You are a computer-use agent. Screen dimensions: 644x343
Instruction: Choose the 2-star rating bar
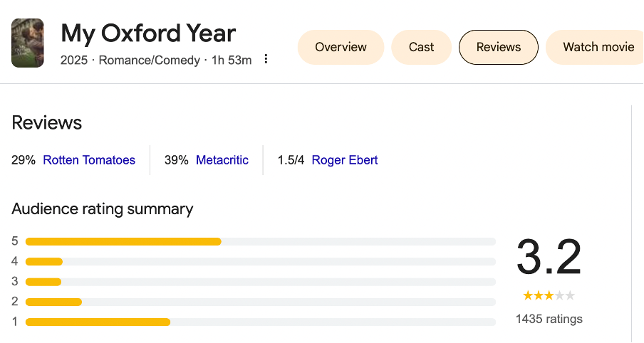(260, 302)
